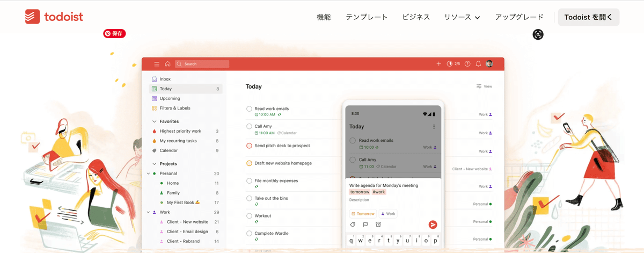The height and width of the screenshot is (253, 644).
Task: Open the 機能 menu item
Action: click(x=324, y=17)
